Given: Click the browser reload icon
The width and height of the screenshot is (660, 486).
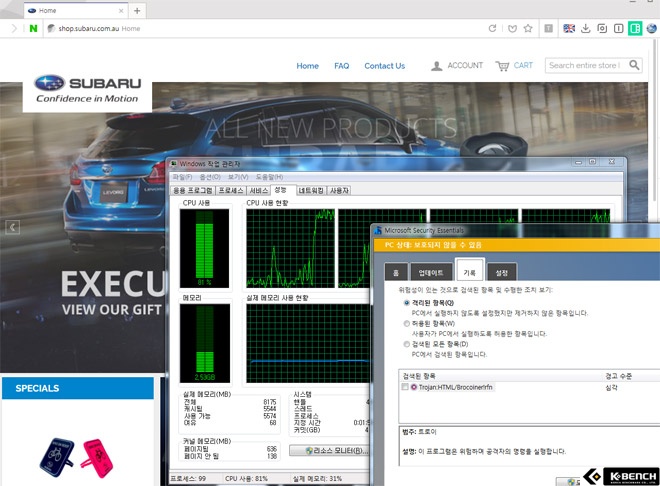Looking at the screenshot, I should pos(492,29).
